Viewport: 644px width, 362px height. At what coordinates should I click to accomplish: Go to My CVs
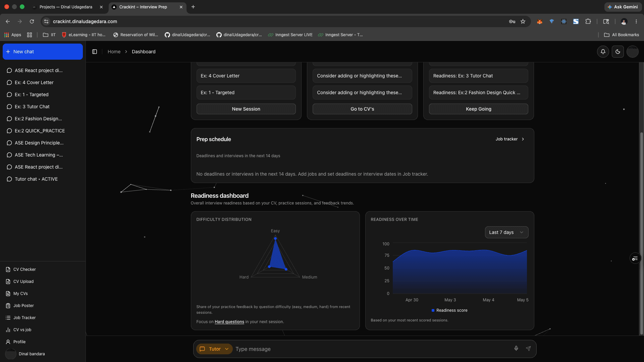pyautogui.click(x=43, y=294)
